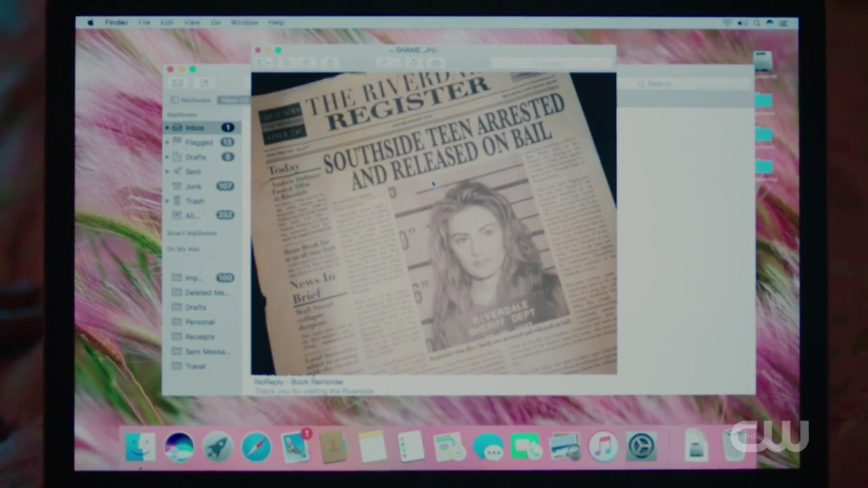Select the Inbox mailbox
The height and width of the screenshot is (488, 868).
[x=203, y=128]
